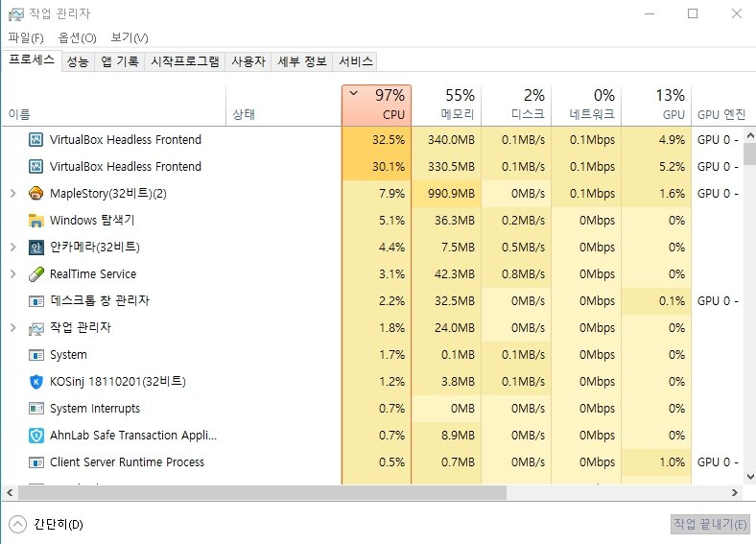Click the 간단히 circle arrow icon
The width and height of the screenshot is (756, 544).
coord(18,524)
